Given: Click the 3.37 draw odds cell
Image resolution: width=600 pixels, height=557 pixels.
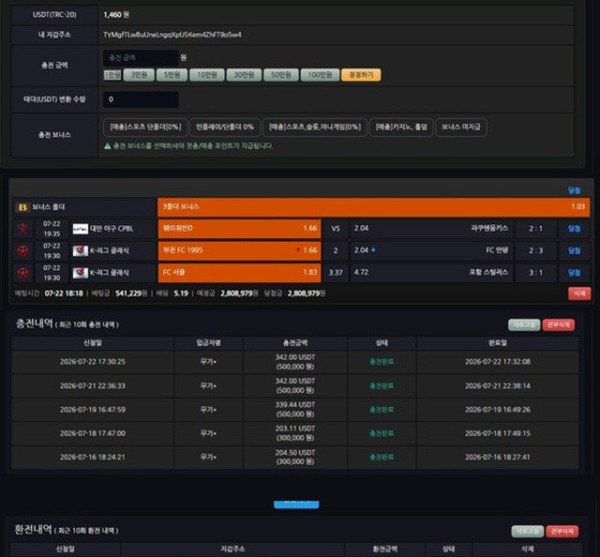Looking at the screenshot, I should click(x=336, y=272).
